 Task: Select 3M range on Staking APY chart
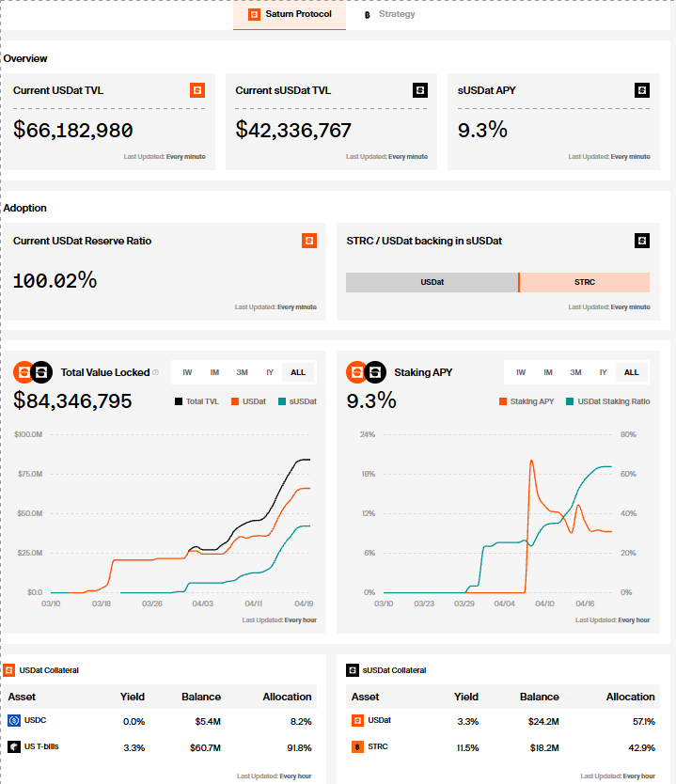point(575,372)
